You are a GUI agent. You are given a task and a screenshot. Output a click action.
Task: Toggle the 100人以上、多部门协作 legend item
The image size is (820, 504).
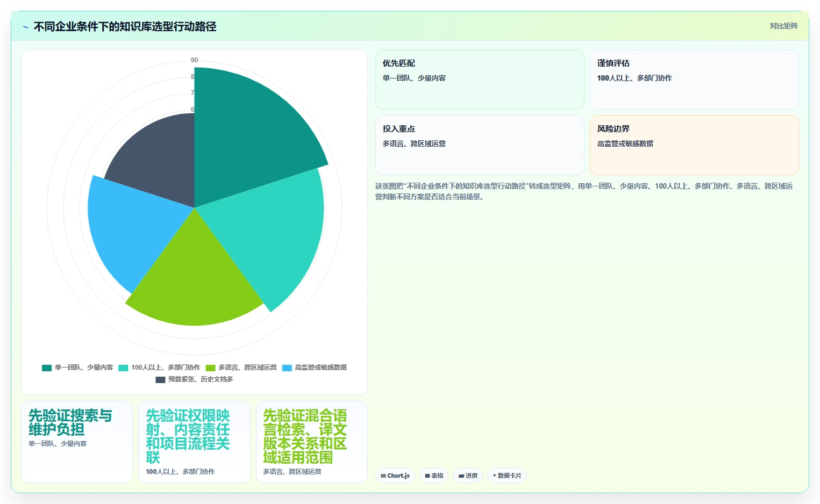159,368
